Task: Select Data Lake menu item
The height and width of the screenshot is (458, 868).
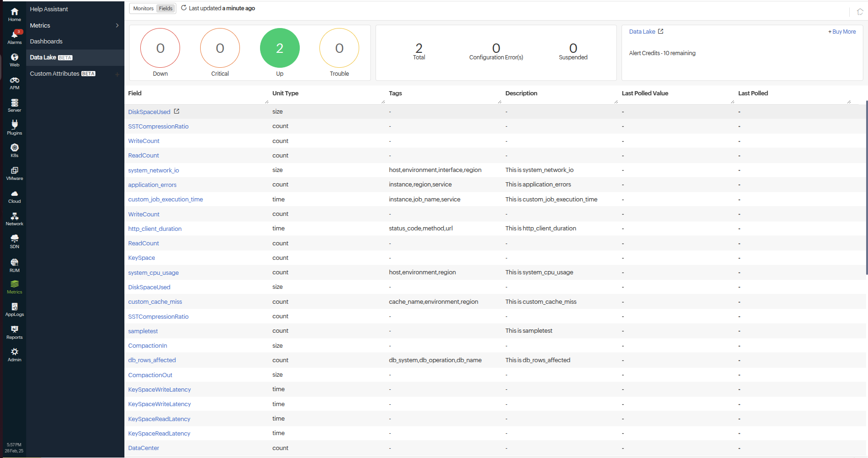Action: [x=43, y=57]
